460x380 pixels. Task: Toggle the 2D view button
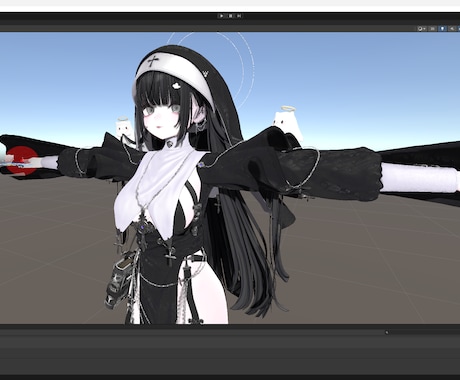pos(433,29)
